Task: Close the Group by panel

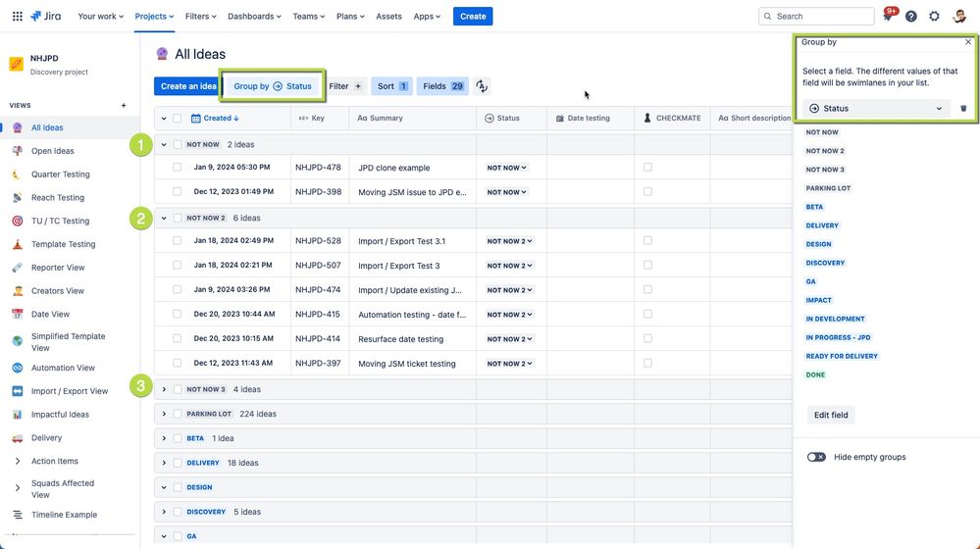Action: click(x=968, y=42)
